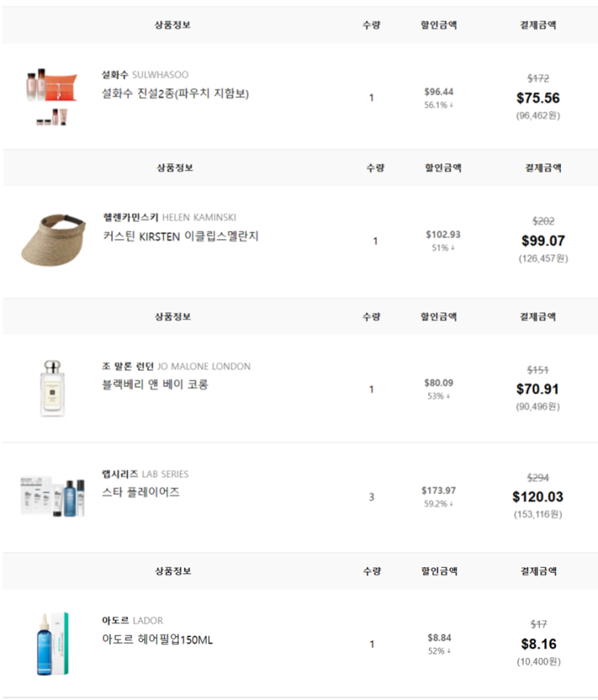Image resolution: width=598 pixels, height=700 pixels.
Task: Click the $99.07 payment price
Action: [x=542, y=241]
